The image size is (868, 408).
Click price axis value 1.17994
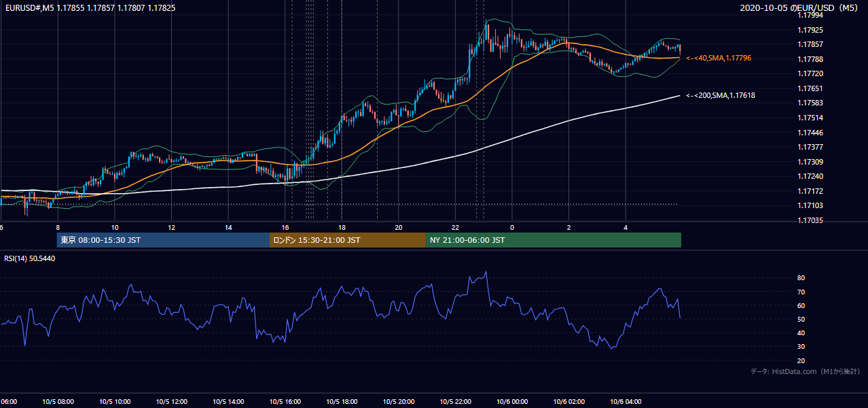810,15
